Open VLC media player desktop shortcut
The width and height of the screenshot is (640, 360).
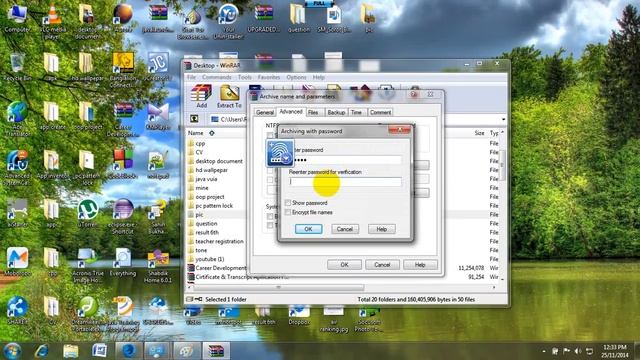pyautogui.click(x=52, y=21)
